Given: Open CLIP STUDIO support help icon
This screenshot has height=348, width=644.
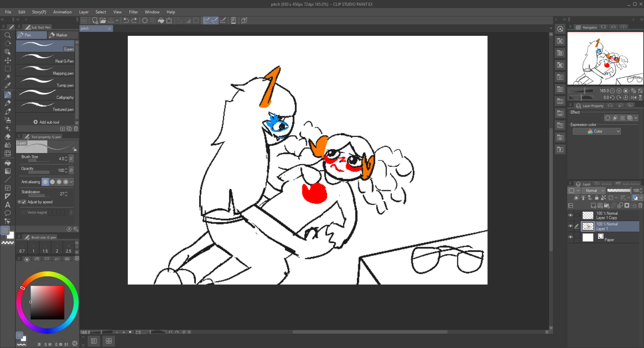Looking at the screenshot, I should tap(244, 20).
